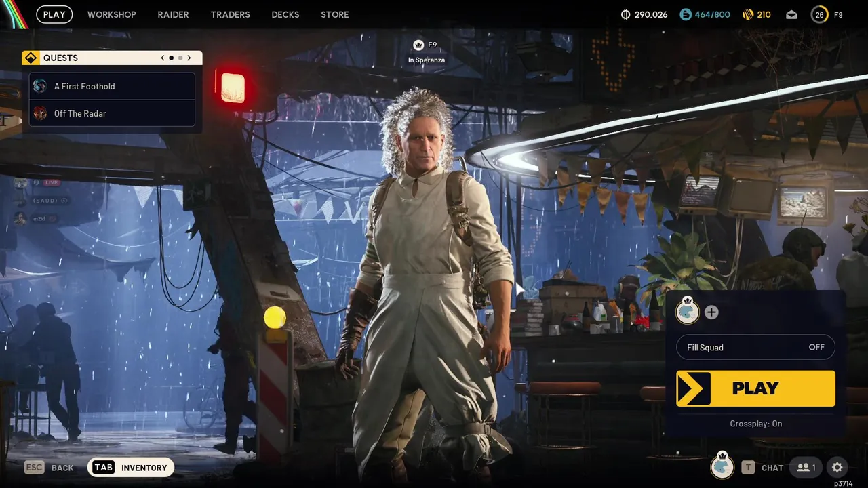The height and width of the screenshot is (488, 868).
Task: Click the F9 friend avatar in list
Action: (x=20, y=183)
